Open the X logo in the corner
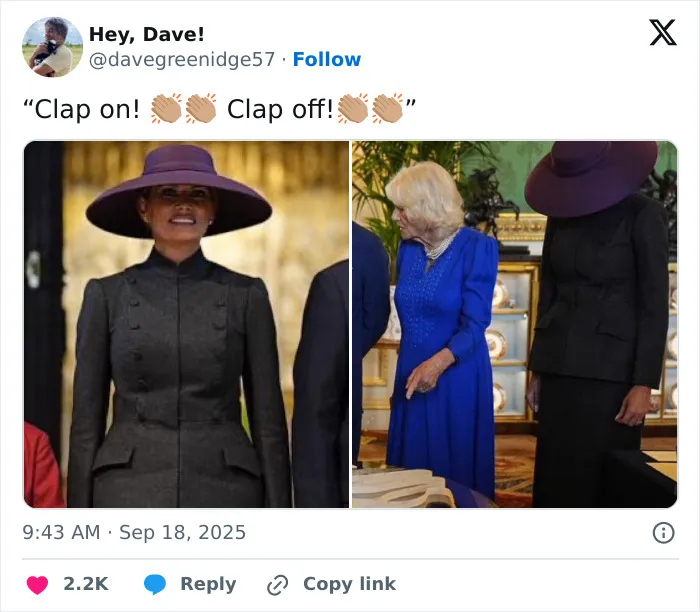The width and height of the screenshot is (700, 612). click(663, 32)
